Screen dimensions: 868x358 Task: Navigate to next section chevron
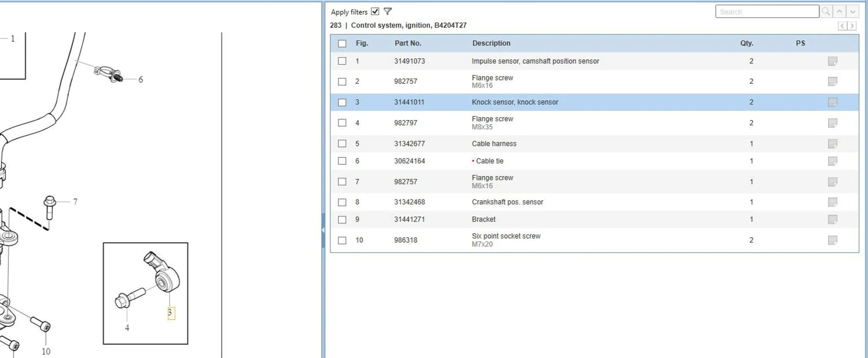852,26
